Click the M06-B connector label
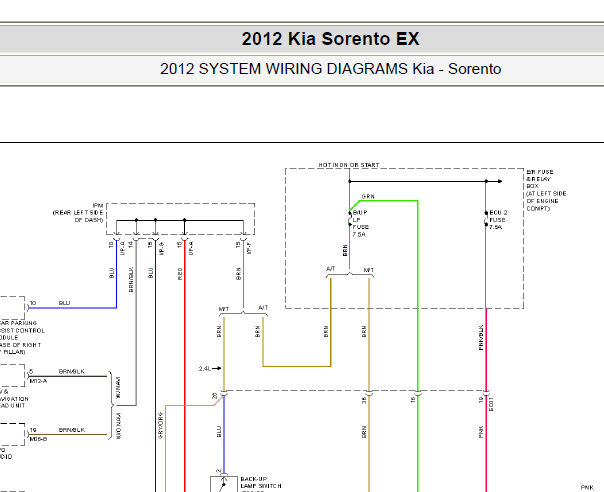 (39, 439)
